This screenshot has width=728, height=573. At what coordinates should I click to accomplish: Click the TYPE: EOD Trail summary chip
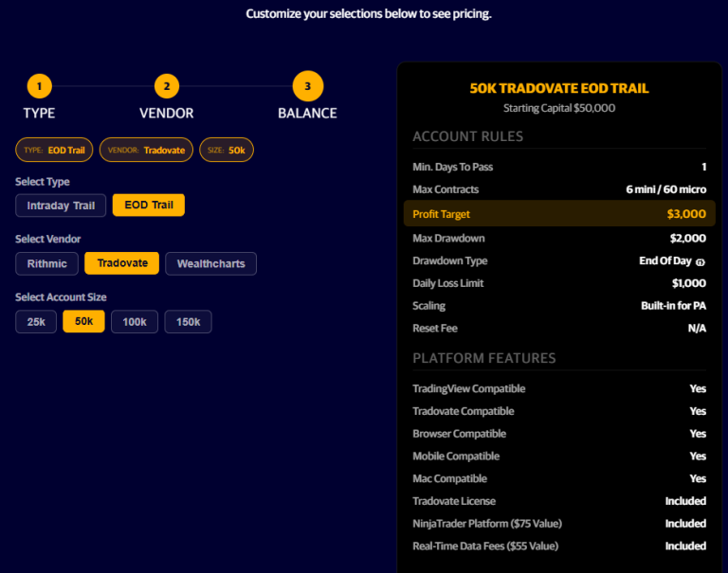[54, 150]
